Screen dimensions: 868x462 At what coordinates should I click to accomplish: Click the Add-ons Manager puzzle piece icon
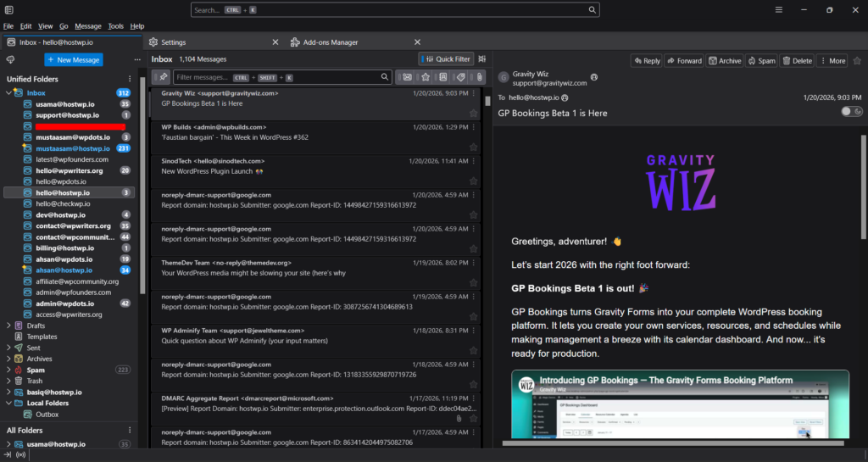[x=295, y=42]
